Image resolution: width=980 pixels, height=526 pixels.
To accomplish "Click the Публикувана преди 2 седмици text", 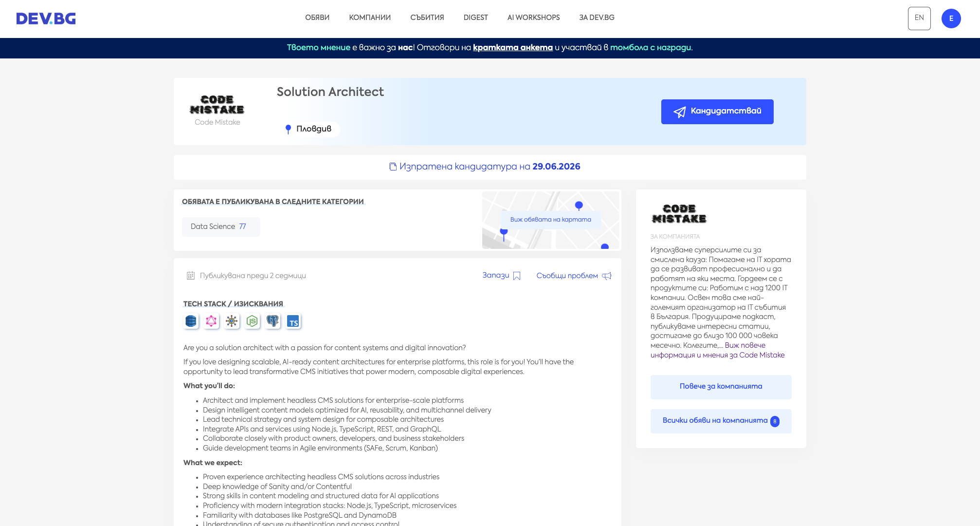I will 253,276.
